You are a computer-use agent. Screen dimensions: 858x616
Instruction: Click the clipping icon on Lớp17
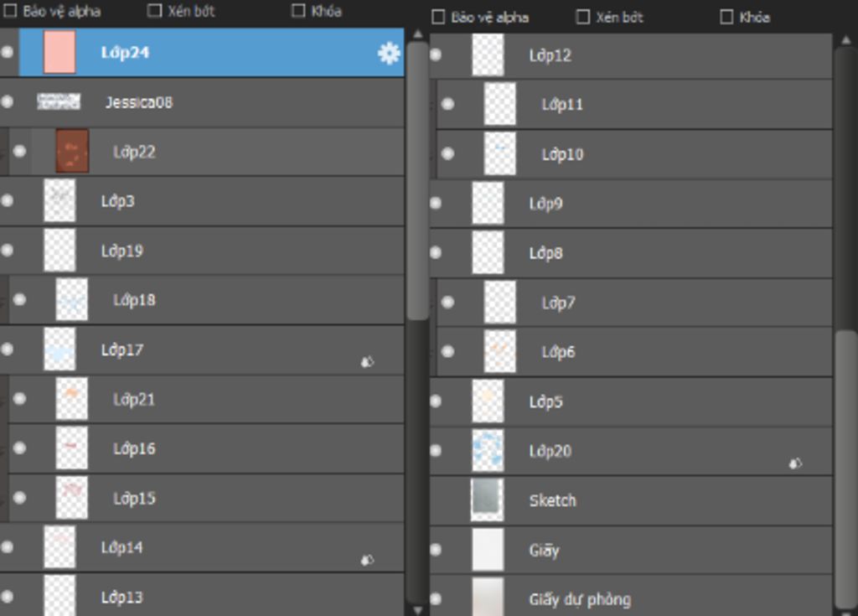[x=367, y=361]
